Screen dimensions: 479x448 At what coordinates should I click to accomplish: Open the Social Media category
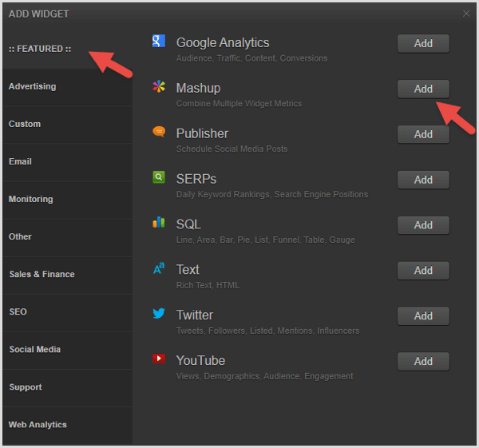click(68, 350)
